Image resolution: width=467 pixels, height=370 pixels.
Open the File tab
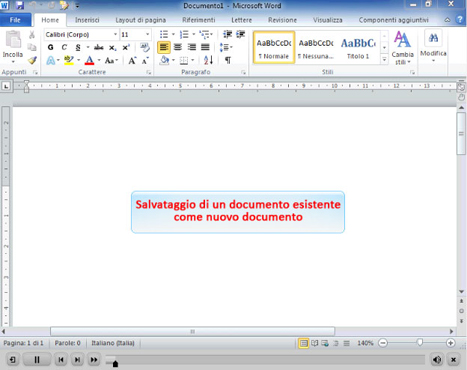(x=15, y=20)
